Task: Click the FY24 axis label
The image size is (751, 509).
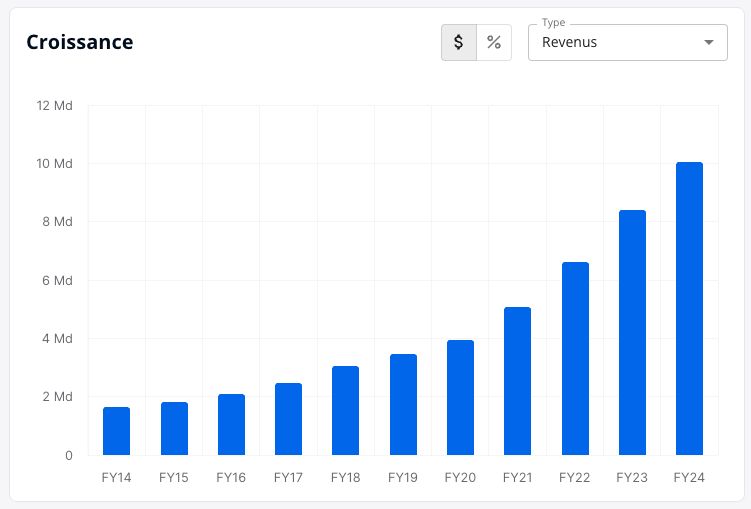Action: click(x=689, y=477)
